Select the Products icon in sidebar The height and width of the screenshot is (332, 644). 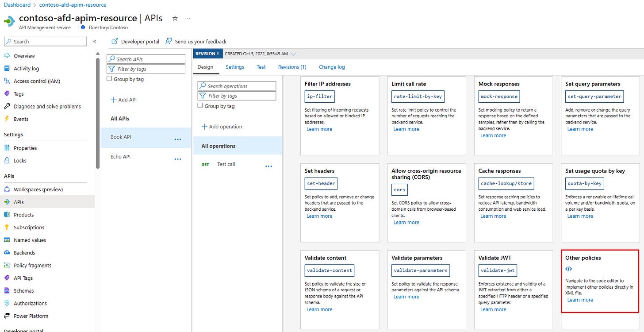point(7,215)
